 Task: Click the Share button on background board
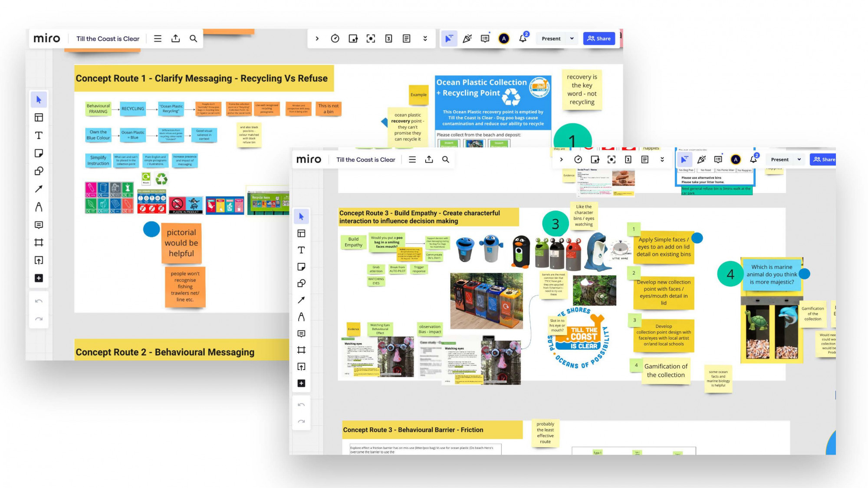click(x=598, y=38)
